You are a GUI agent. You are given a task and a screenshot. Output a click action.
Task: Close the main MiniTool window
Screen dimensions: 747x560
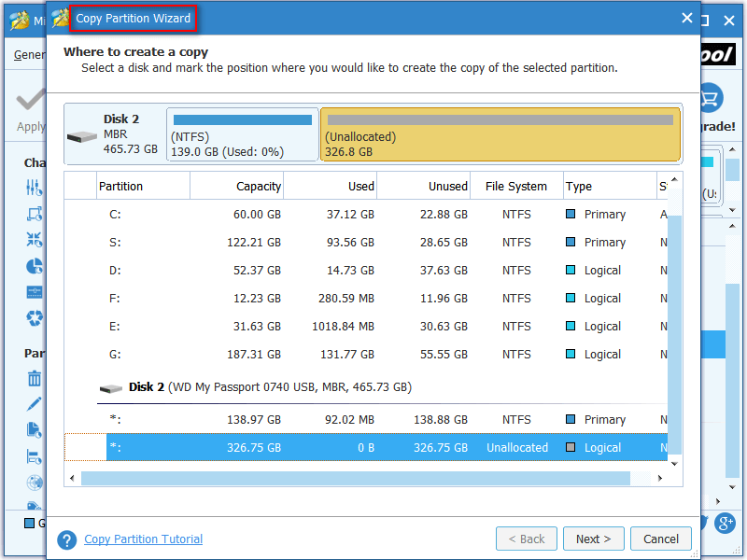click(729, 21)
